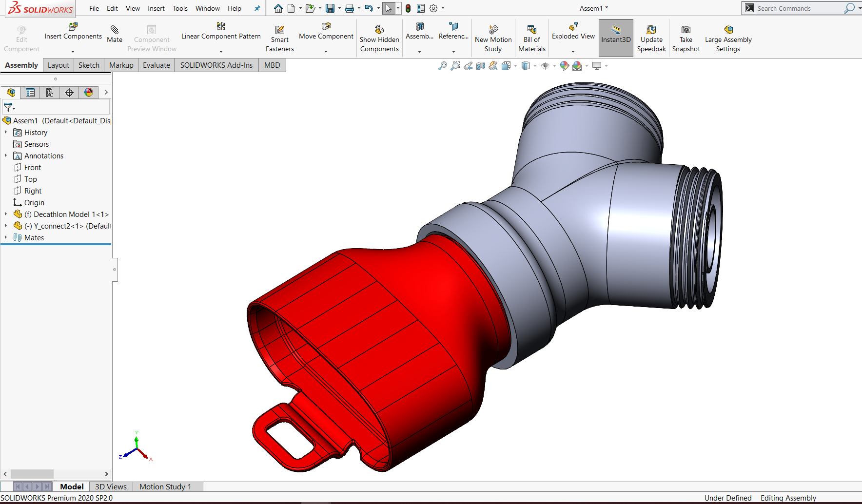This screenshot has height=504, width=862.
Task: Create a new document with the New icon
Action: pyautogui.click(x=291, y=8)
